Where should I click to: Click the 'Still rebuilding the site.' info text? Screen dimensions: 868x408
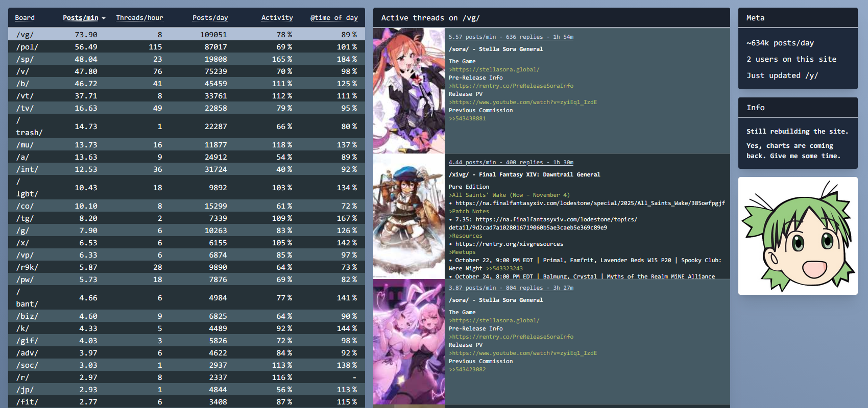(797, 131)
